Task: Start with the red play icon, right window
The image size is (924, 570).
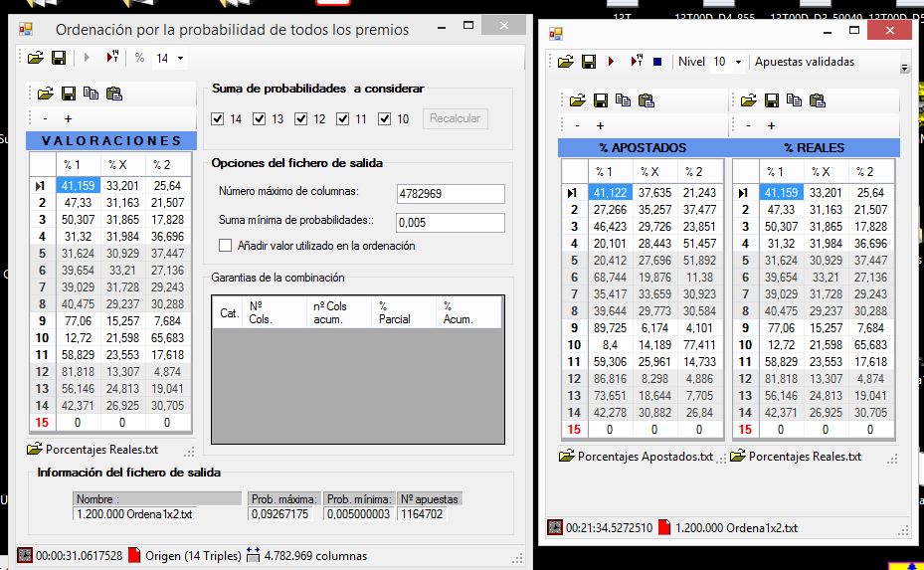Action: pos(611,62)
